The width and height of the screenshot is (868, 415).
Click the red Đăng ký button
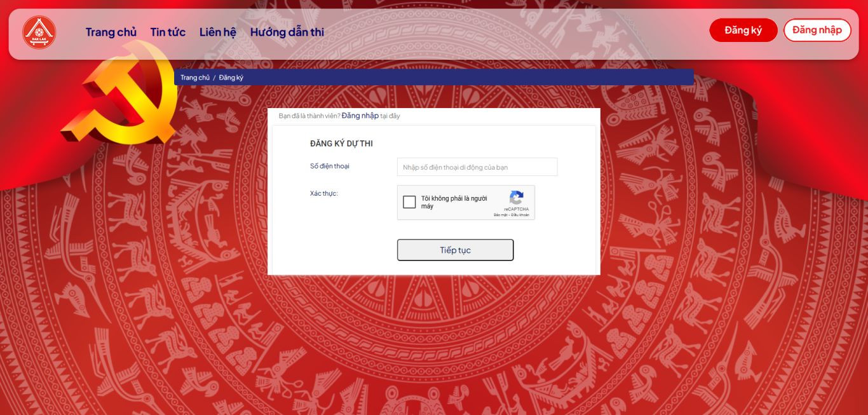(x=743, y=30)
